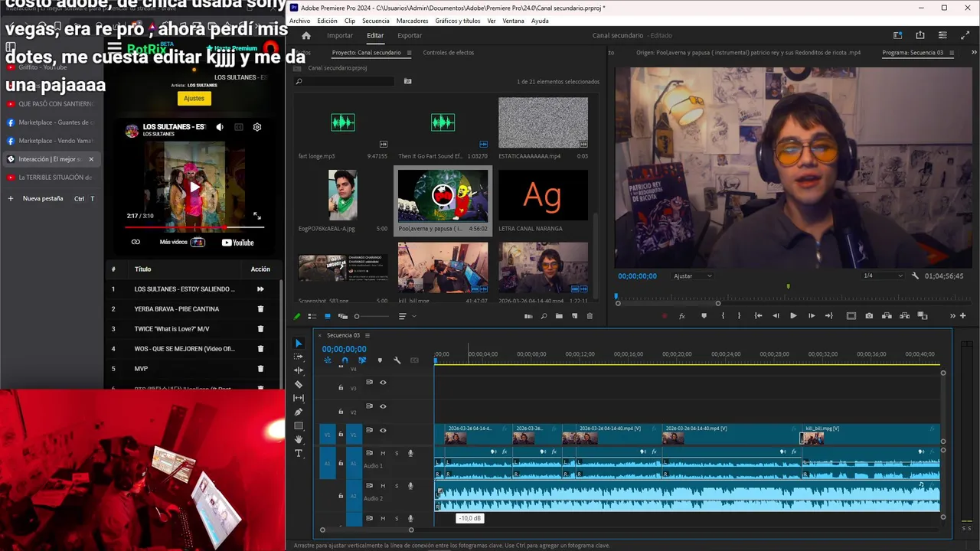This screenshot has width=980, height=551.
Task: Toggle snapping magnet in timeline
Action: (x=345, y=360)
